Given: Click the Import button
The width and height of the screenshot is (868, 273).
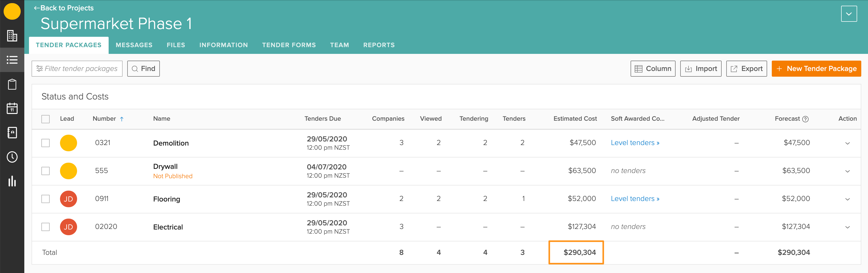Looking at the screenshot, I should coord(701,68).
